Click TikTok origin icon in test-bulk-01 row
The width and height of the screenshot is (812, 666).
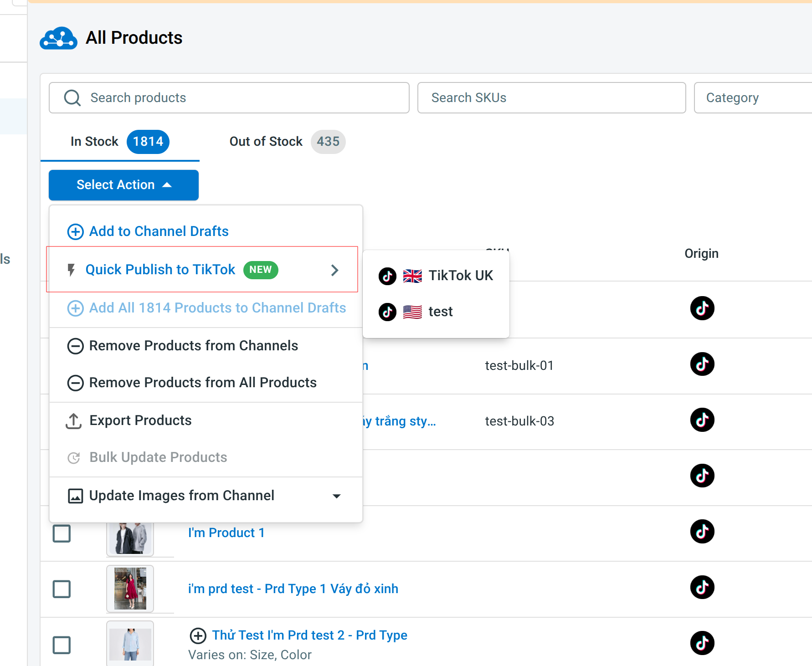[702, 364]
